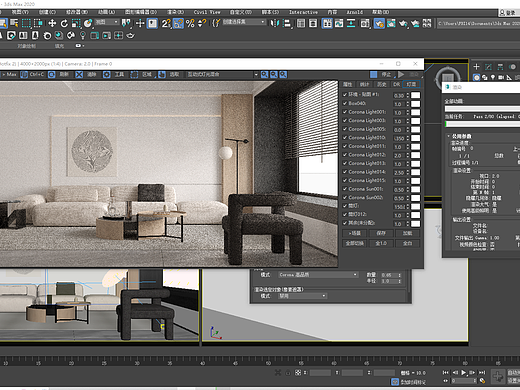This screenshot has width=520, height=390.
Task: Click the timeline marker at frame 50
Action: (268, 363)
